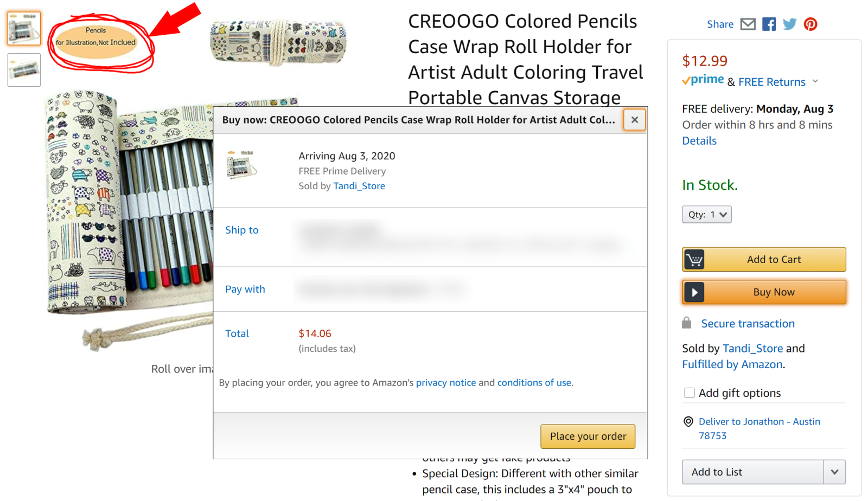Click the play arrow icon on Buy Now
The image size is (868, 501).
(x=694, y=292)
